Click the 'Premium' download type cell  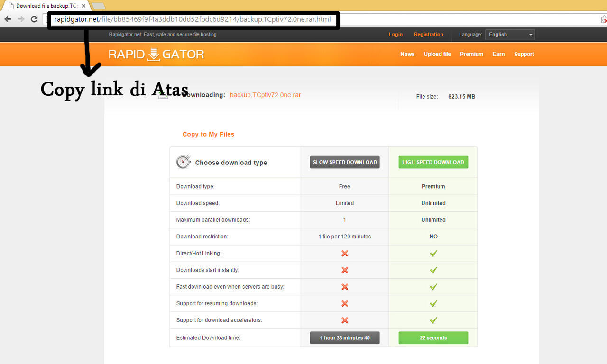pos(433,186)
